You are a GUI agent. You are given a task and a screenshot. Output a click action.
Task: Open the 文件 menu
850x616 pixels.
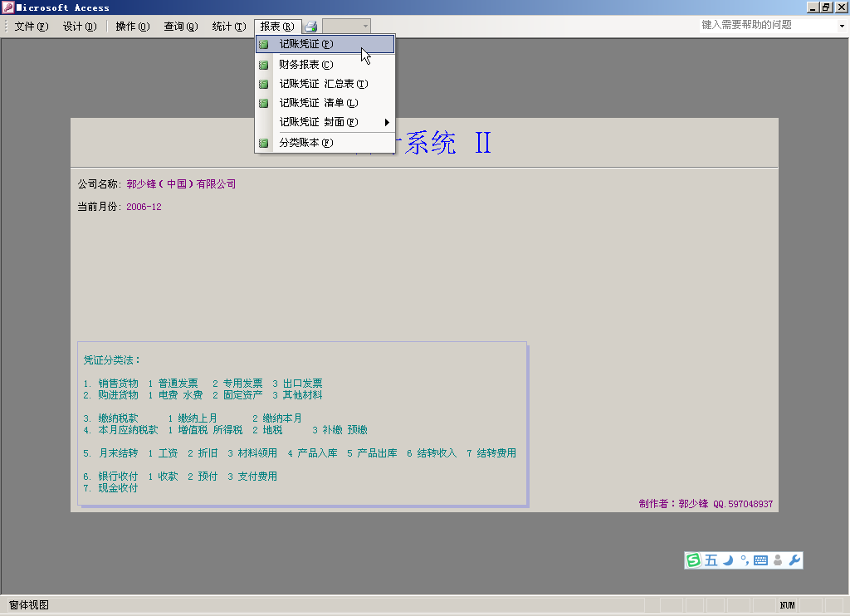click(31, 27)
